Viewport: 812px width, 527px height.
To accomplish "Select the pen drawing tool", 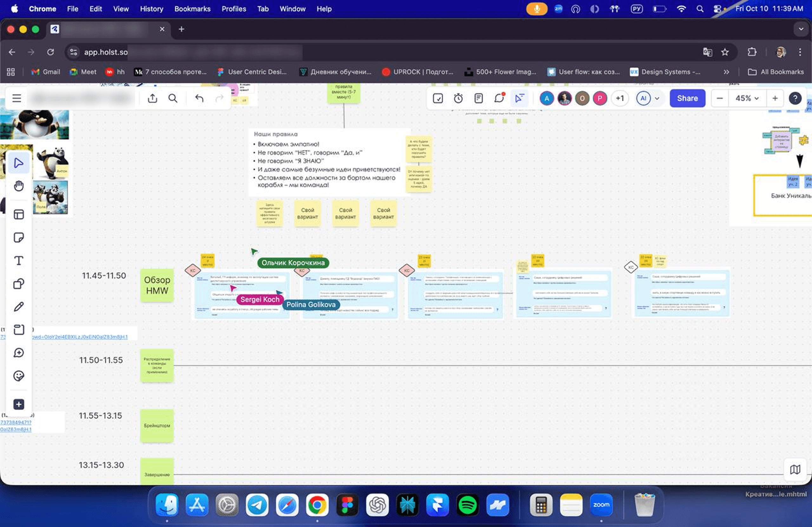I will [19, 307].
